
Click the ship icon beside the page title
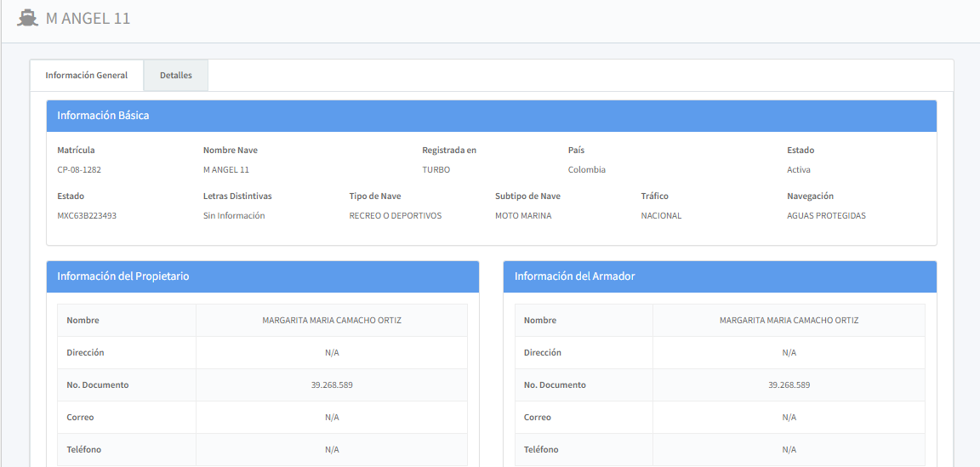pos(28,18)
